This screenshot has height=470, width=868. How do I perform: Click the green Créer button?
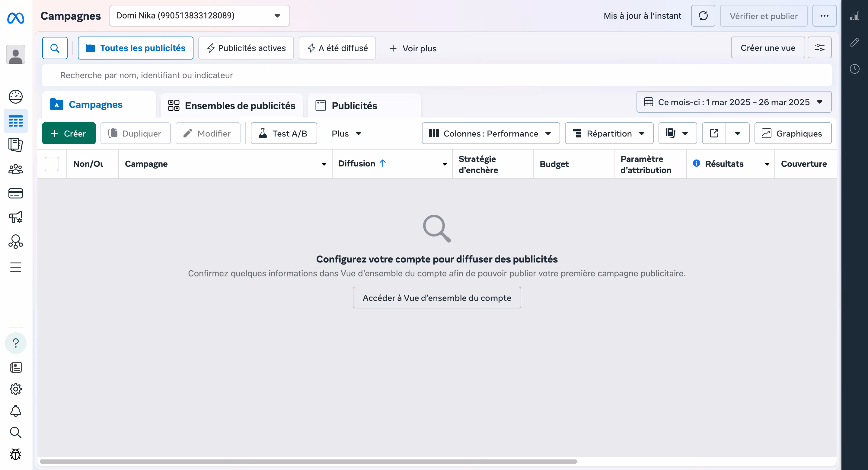(x=69, y=133)
